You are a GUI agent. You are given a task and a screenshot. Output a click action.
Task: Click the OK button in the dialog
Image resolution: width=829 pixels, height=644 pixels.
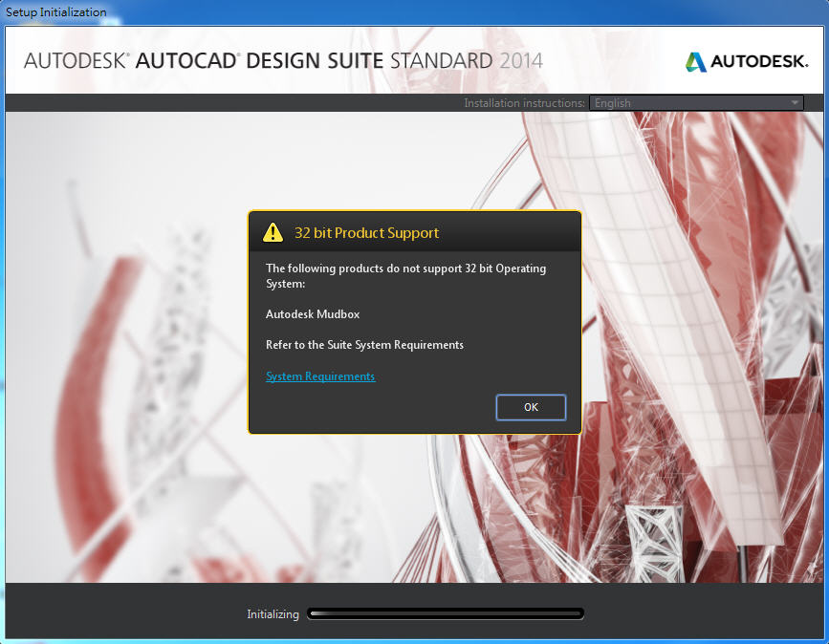531,407
